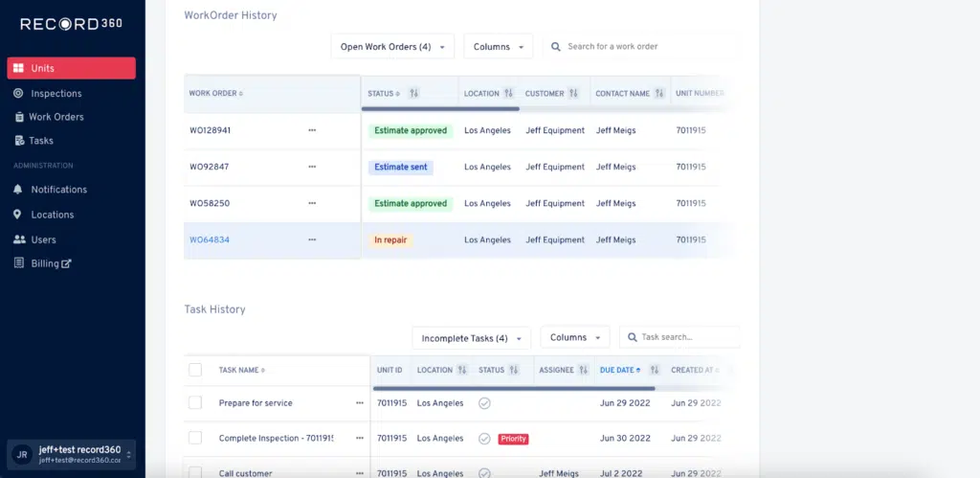
Task: Sort work orders by Location icon
Action: click(x=508, y=94)
